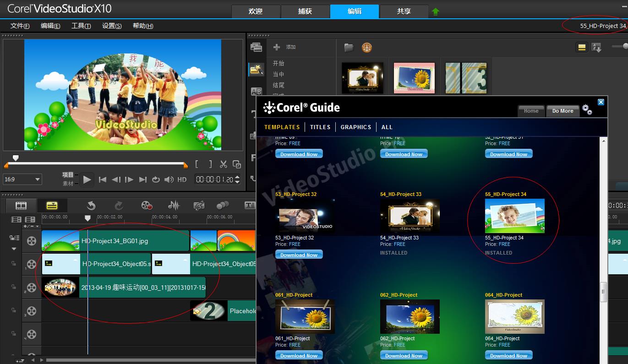Screen dimensions: 628x364
Task: Open the Auto Music icon
Action: click(x=199, y=206)
